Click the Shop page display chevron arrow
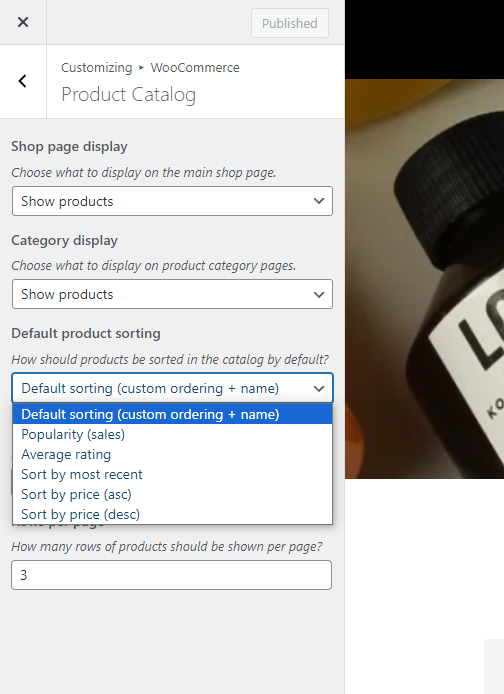This screenshot has height=694, width=504. point(319,201)
